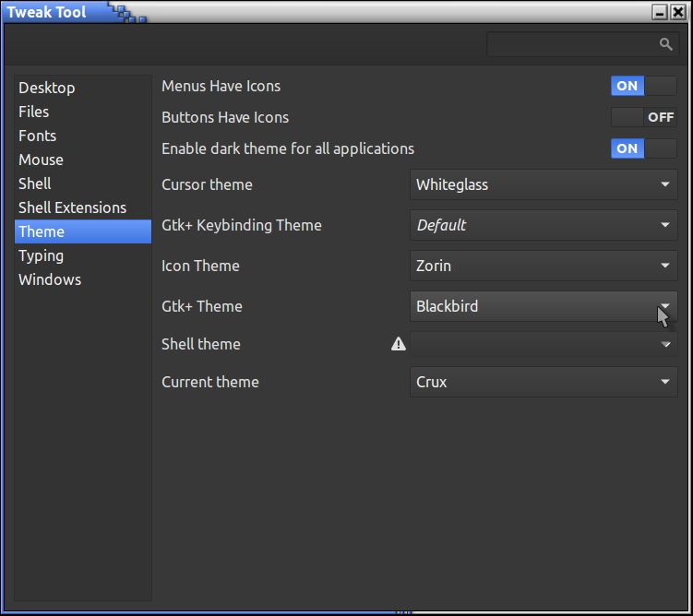
Task: Expand the Gtk+ Keybinding Theme dropdown
Action: click(543, 225)
